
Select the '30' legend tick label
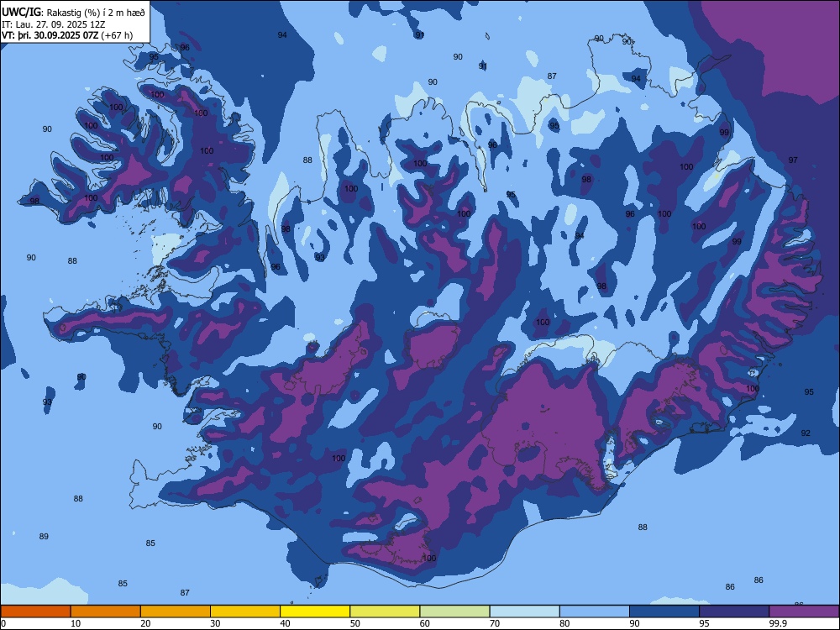point(215,623)
